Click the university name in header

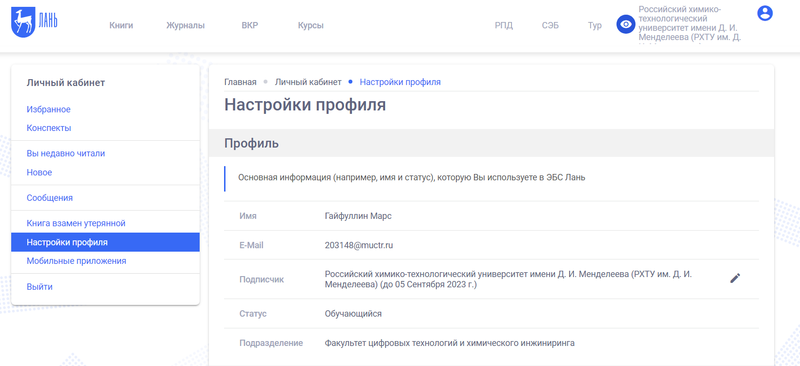[x=689, y=23]
